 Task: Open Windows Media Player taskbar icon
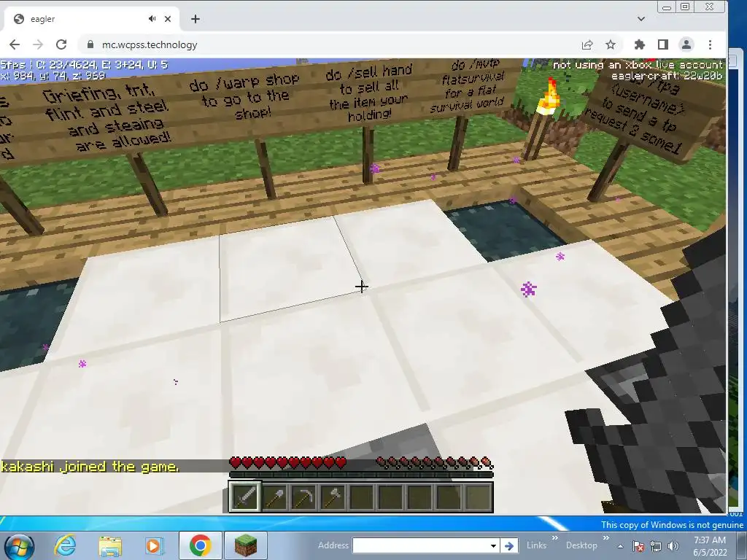click(153, 545)
